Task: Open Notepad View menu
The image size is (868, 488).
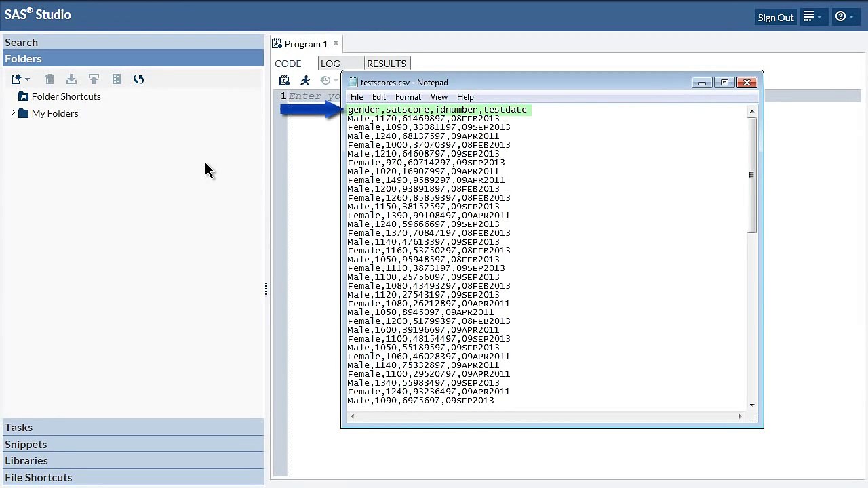Action: click(439, 97)
